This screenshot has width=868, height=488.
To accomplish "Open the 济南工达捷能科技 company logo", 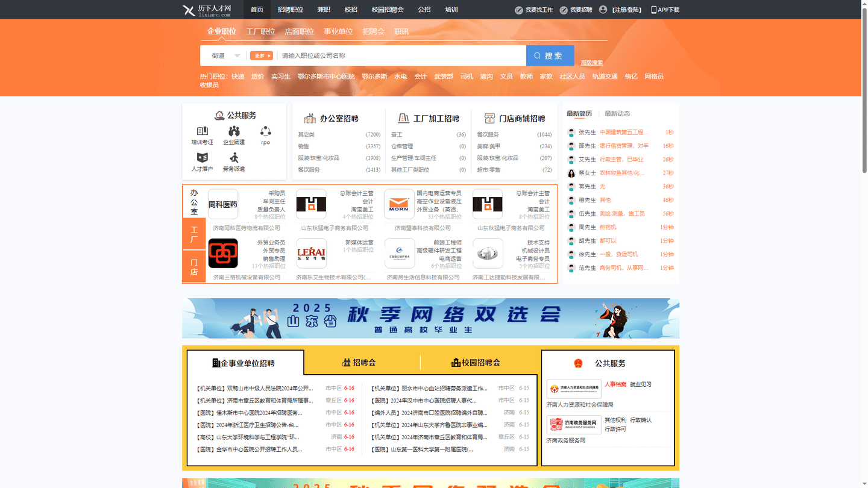I will (x=488, y=253).
